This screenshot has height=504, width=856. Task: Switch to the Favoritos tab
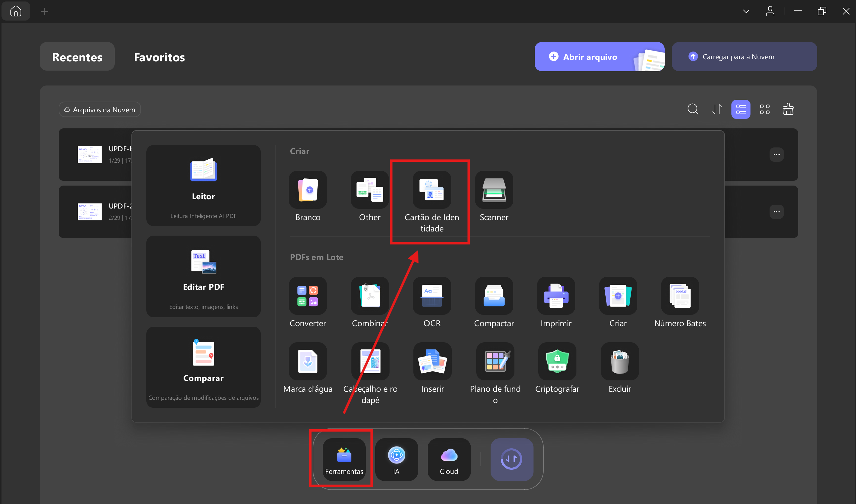(x=159, y=57)
